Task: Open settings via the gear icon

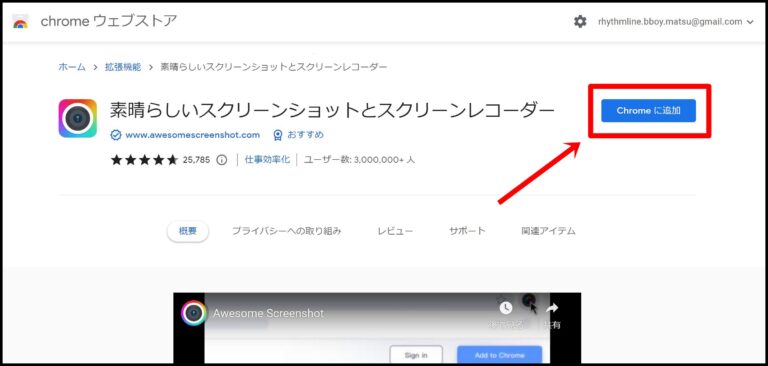Action: (580, 22)
